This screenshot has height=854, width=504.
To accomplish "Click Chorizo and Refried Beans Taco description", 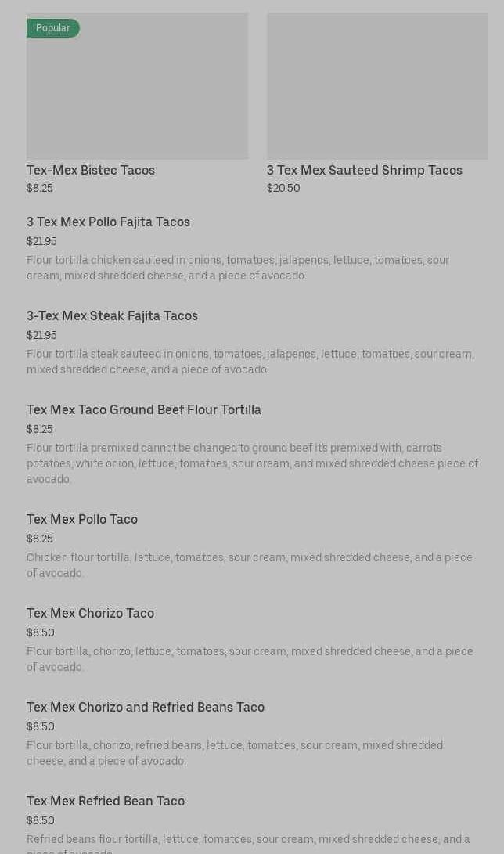I will coord(235,753).
